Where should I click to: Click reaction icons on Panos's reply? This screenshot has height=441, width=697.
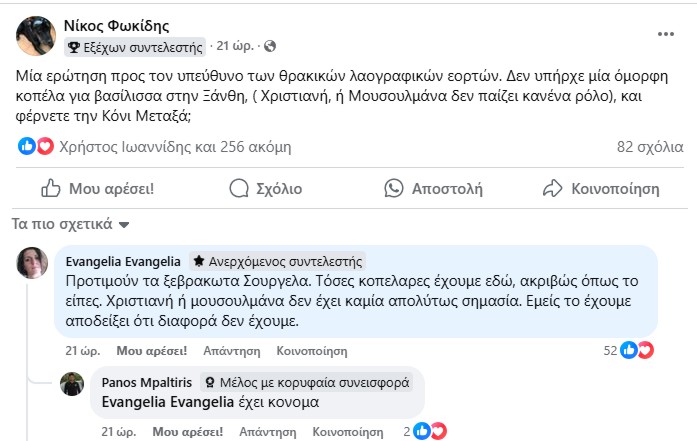click(429, 431)
